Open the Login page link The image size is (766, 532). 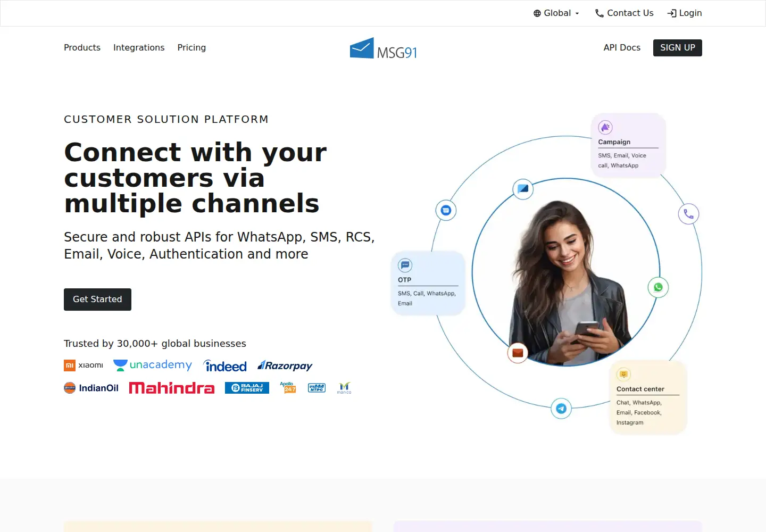pyautogui.click(x=685, y=13)
